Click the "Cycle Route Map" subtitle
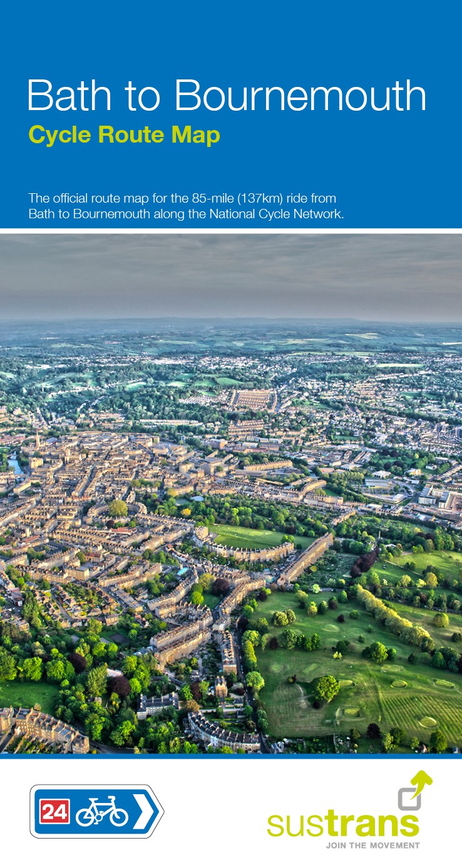The image size is (462, 868). [124, 135]
